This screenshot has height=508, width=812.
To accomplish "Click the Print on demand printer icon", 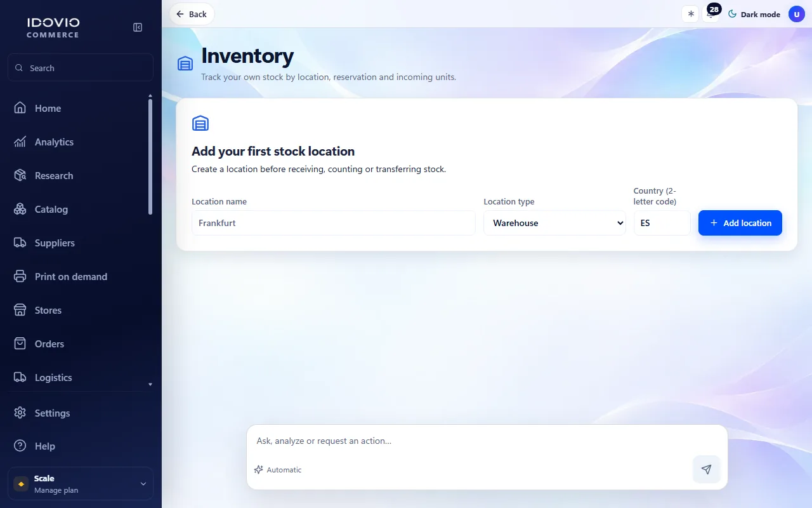I will (20, 277).
